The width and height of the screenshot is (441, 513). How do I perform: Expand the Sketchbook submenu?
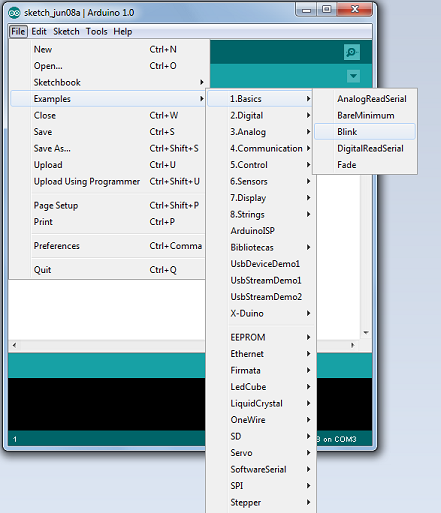pos(107,82)
